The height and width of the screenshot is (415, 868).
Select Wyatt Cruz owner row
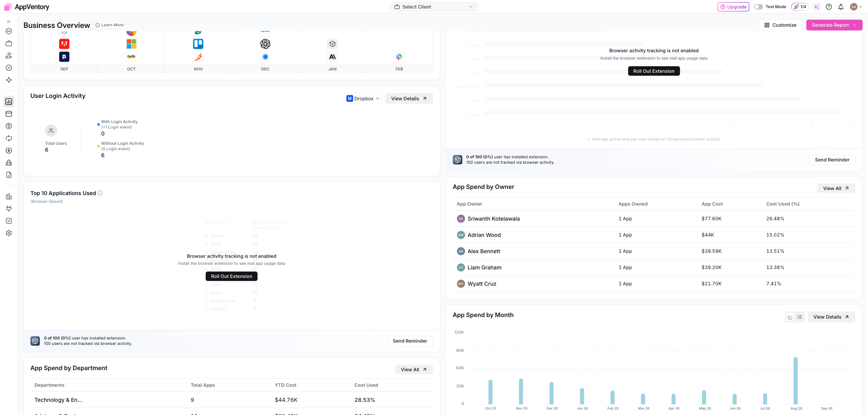[x=654, y=284]
